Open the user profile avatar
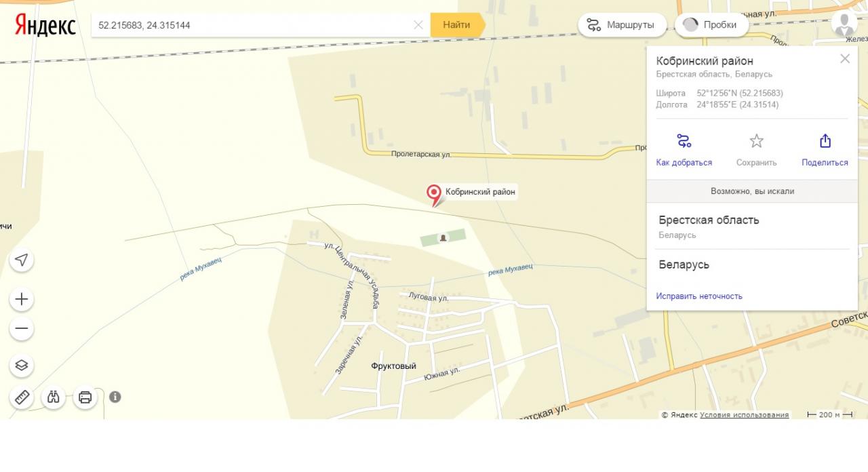This screenshot has width=868, height=472. tap(844, 23)
